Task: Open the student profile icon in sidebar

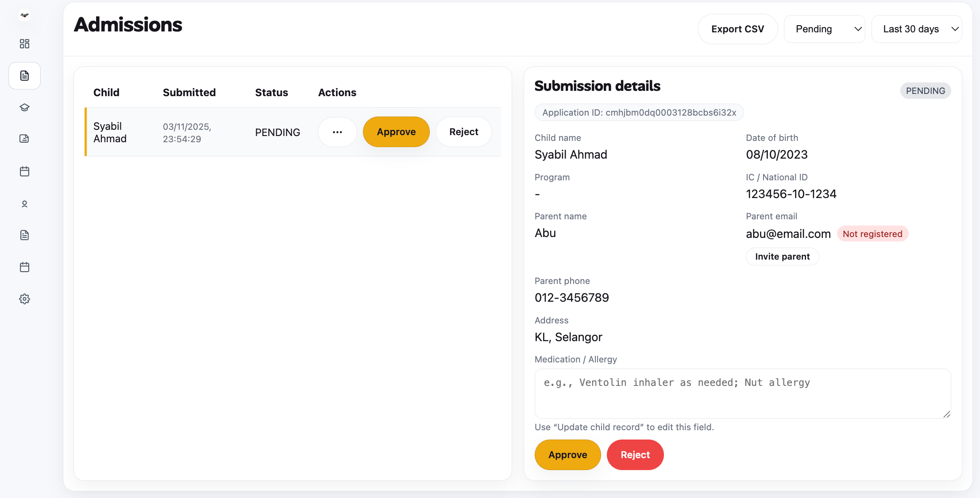Action: click(24, 204)
